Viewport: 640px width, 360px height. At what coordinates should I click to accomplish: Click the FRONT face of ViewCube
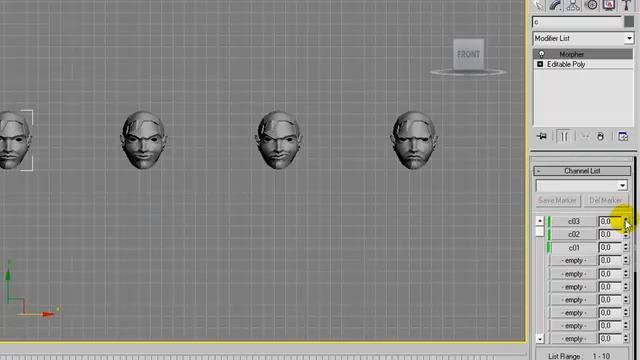(x=468, y=54)
